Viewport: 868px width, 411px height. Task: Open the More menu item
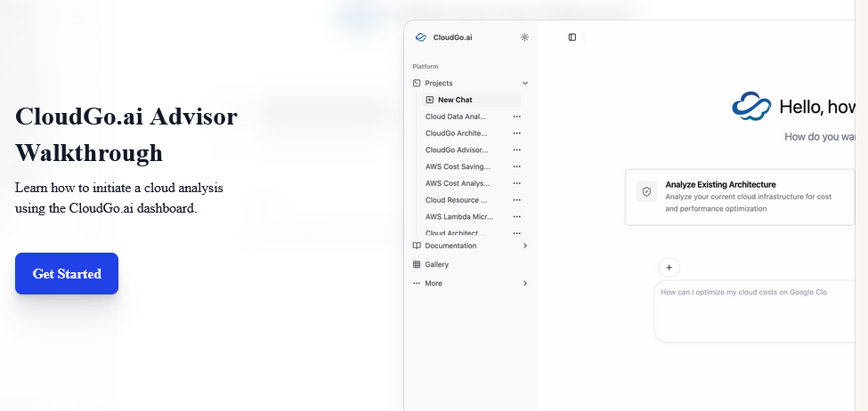click(471, 283)
